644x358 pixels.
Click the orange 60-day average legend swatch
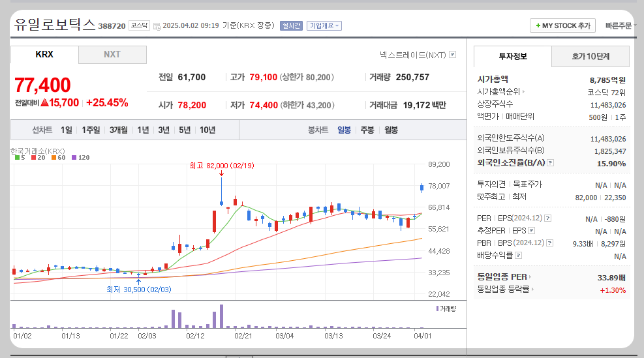[54, 158]
